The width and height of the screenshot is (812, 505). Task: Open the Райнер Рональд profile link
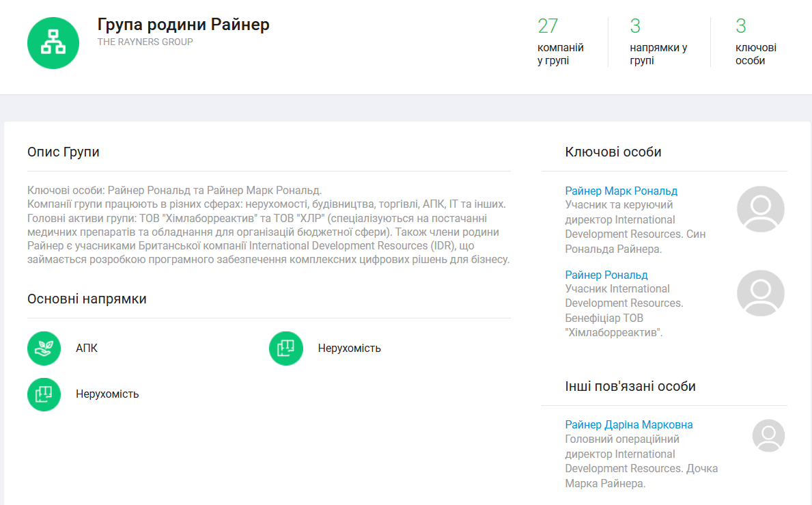tap(606, 275)
